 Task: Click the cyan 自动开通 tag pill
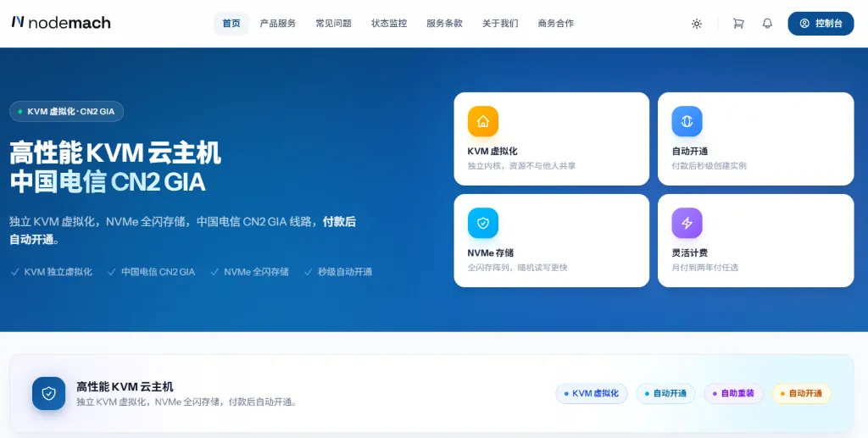[665, 393]
